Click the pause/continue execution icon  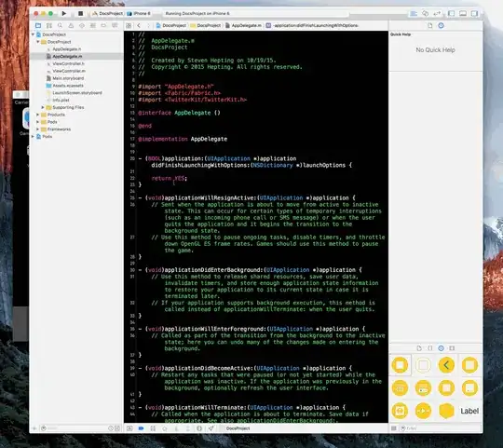click(153, 428)
